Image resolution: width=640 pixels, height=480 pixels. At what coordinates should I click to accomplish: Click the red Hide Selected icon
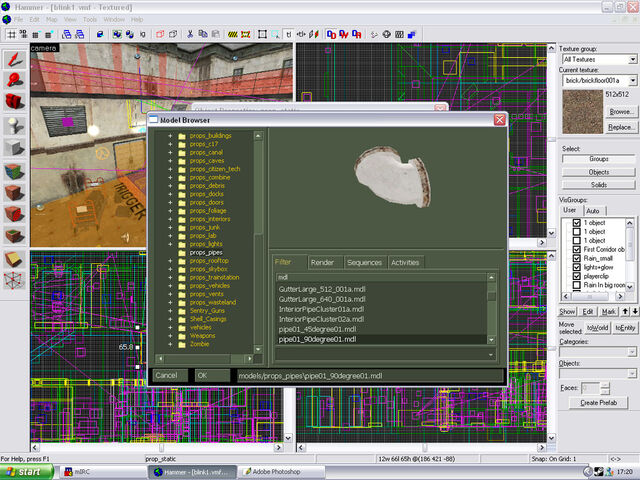[160, 34]
